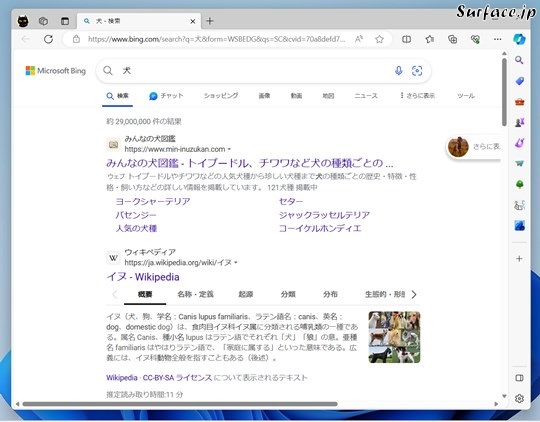Switch to the ニュース tab

coord(366,96)
